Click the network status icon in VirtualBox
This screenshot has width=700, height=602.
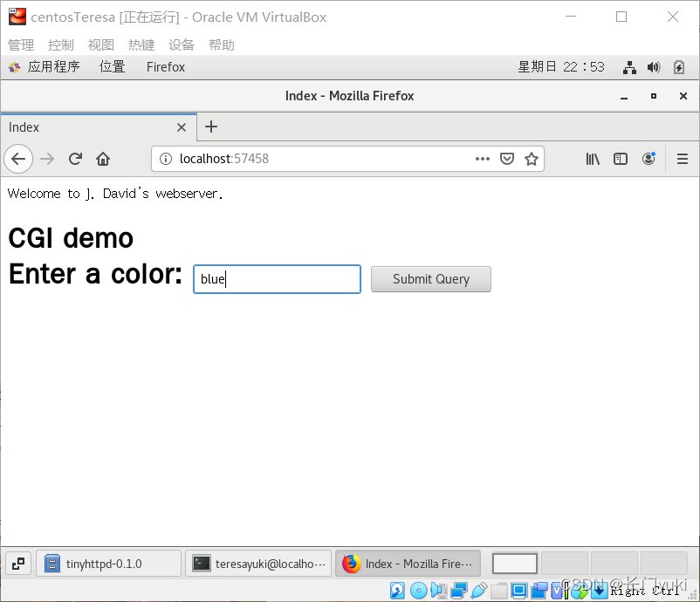click(460, 591)
